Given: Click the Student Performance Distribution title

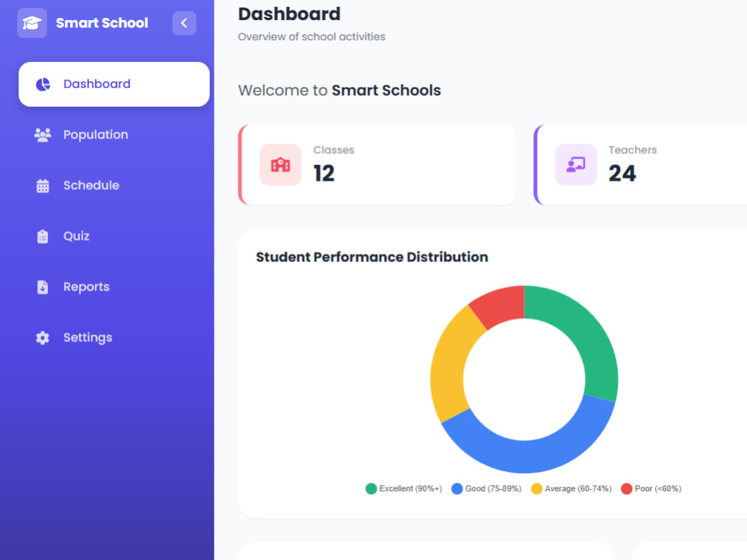Looking at the screenshot, I should 372,257.
